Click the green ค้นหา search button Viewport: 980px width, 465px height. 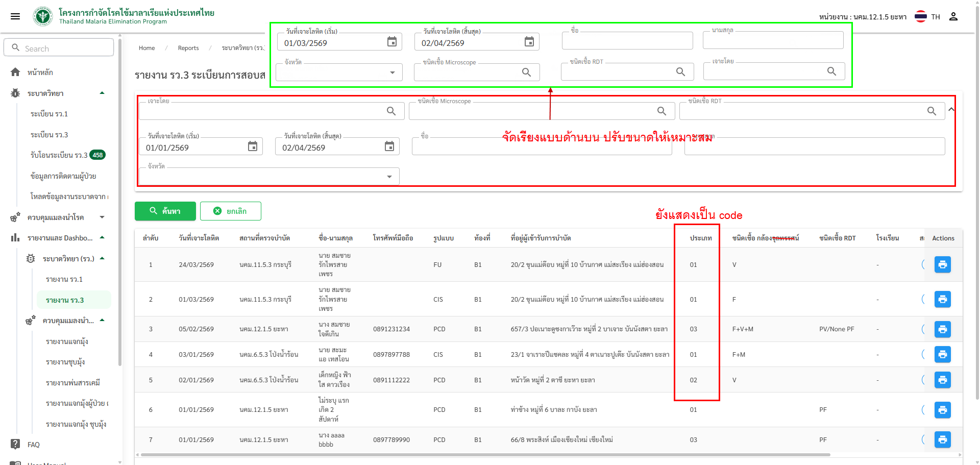[165, 211]
